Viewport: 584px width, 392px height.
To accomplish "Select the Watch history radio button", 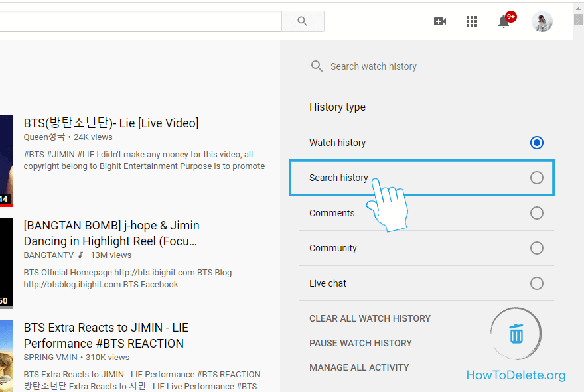I will [537, 143].
